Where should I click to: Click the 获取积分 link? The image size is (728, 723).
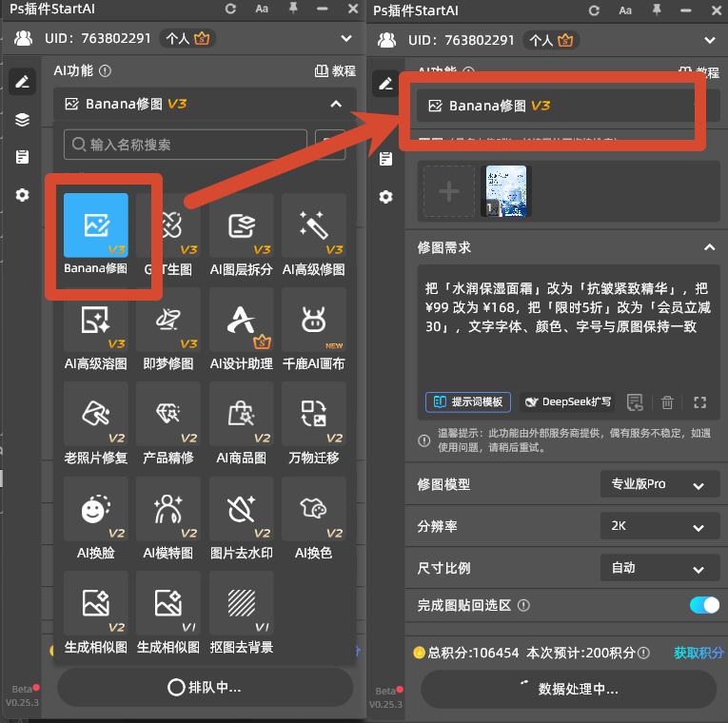(698, 653)
